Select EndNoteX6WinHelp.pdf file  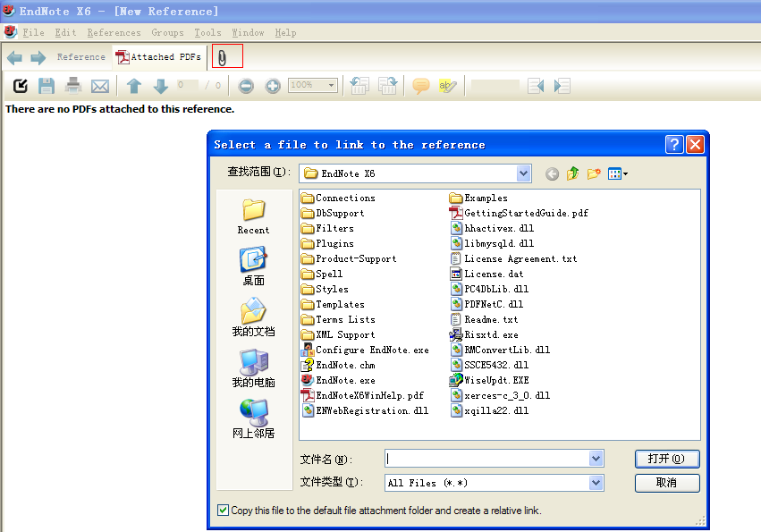[362, 395]
